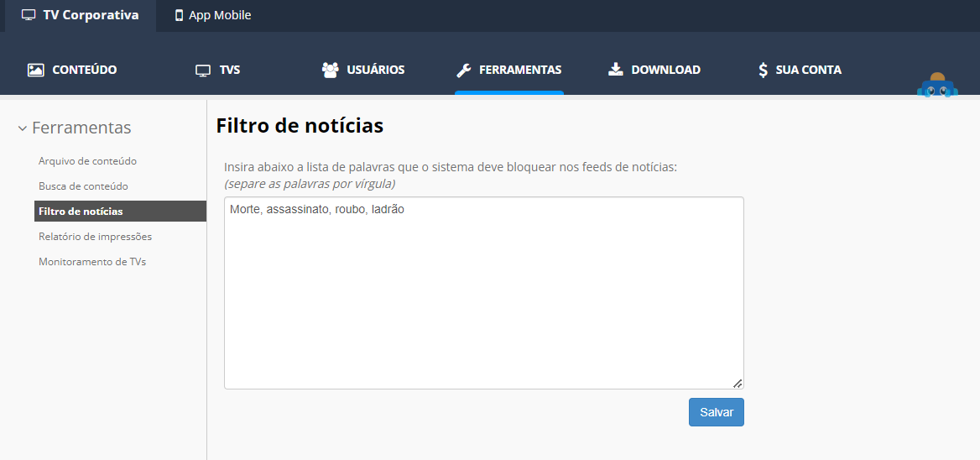Click the phone icon beside App Mobile

point(180,15)
